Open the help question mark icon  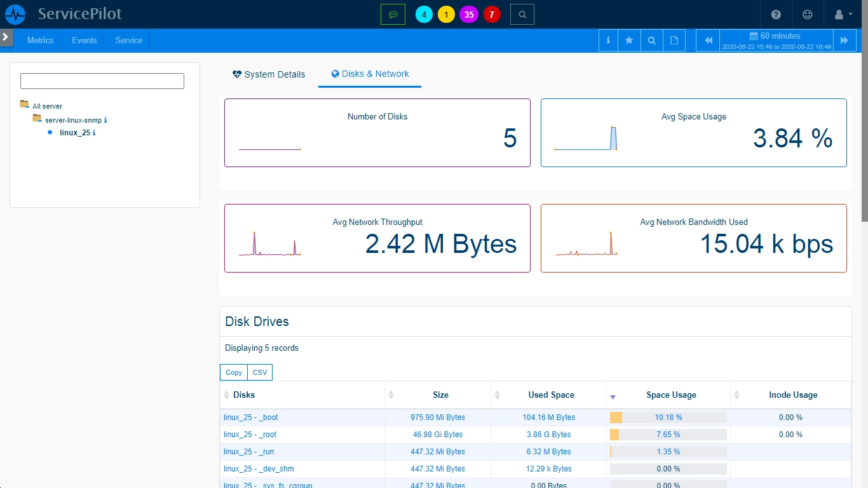[776, 14]
